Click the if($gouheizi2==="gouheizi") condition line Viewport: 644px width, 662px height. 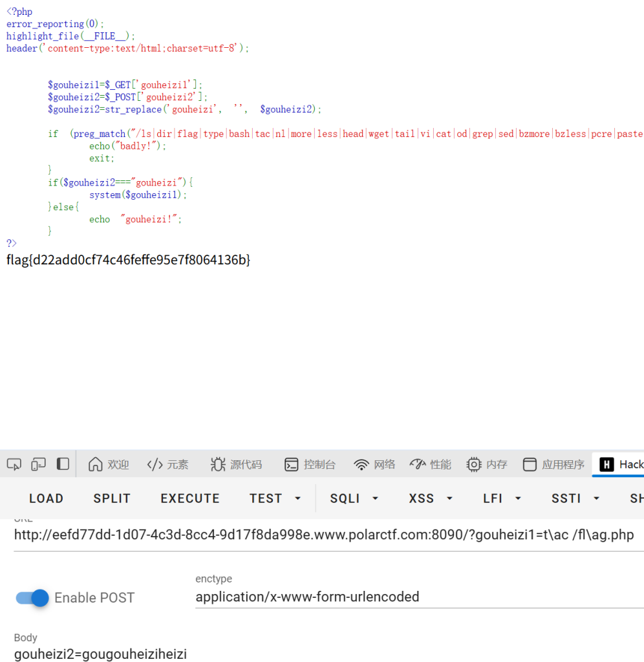[120, 182]
